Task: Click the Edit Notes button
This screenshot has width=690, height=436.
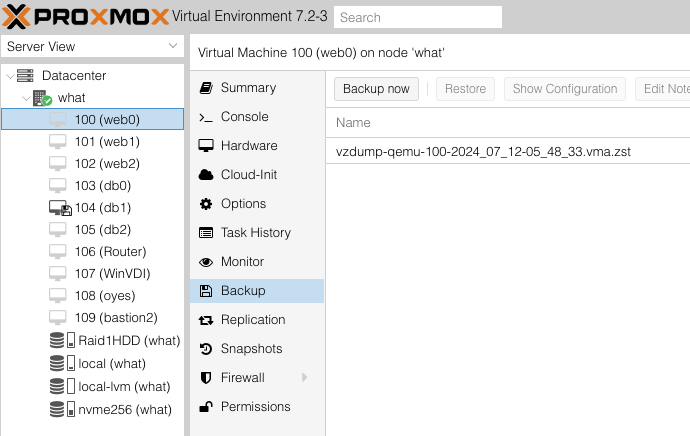Action: pos(662,89)
